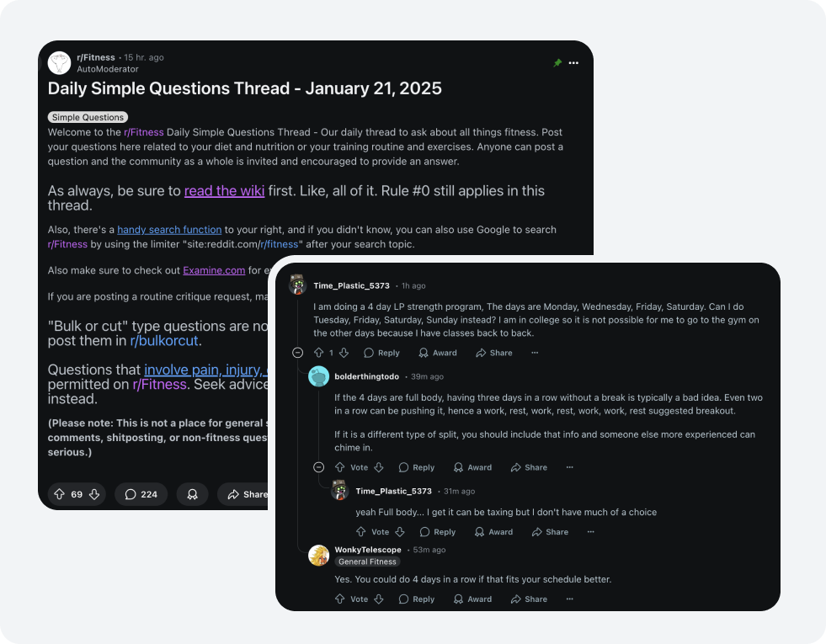This screenshot has width=826, height=644.
Task: Upvote the Daily Simple Questions post
Action: [x=60, y=494]
